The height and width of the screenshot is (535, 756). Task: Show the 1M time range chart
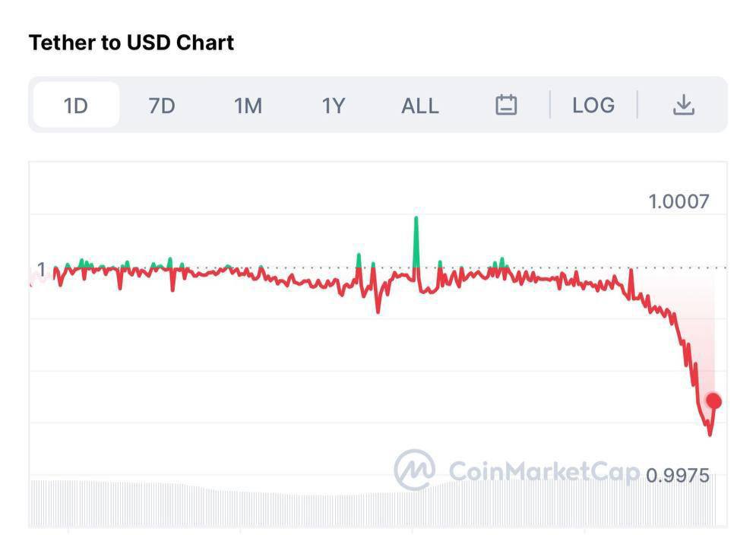point(248,105)
